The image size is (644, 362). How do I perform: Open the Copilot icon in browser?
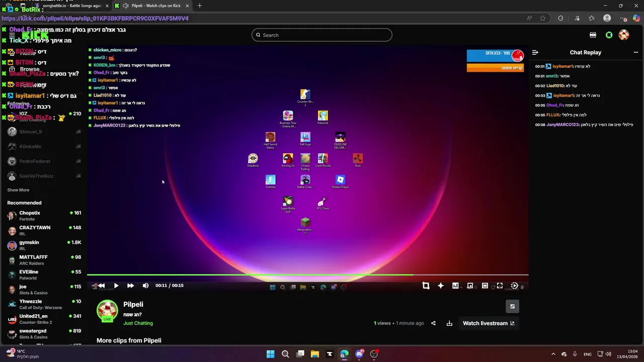click(637, 18)
